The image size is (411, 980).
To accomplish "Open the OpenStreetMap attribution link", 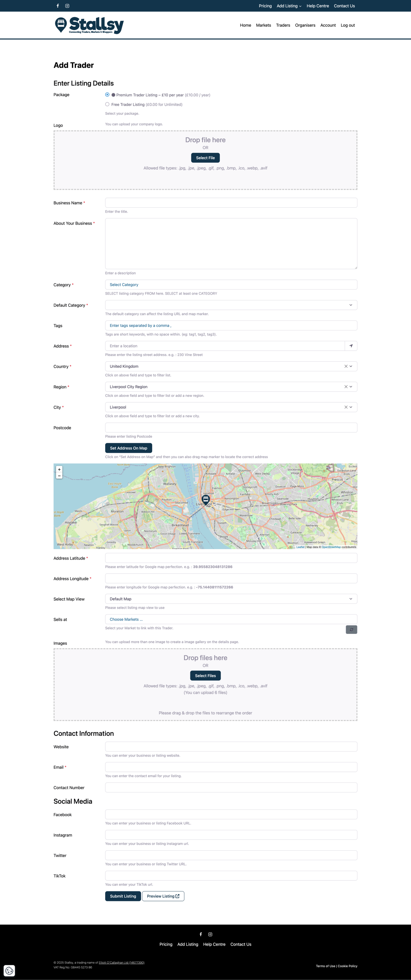I will (331, 547).
